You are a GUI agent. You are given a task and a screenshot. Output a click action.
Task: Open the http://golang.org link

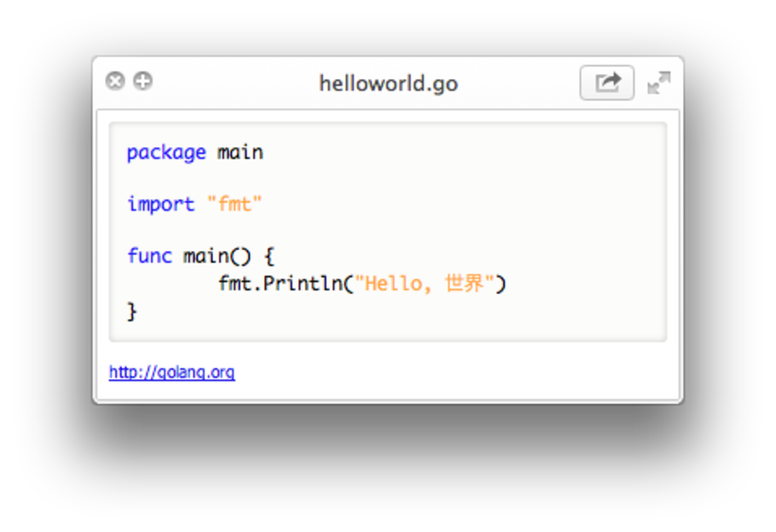click(172, 373)
